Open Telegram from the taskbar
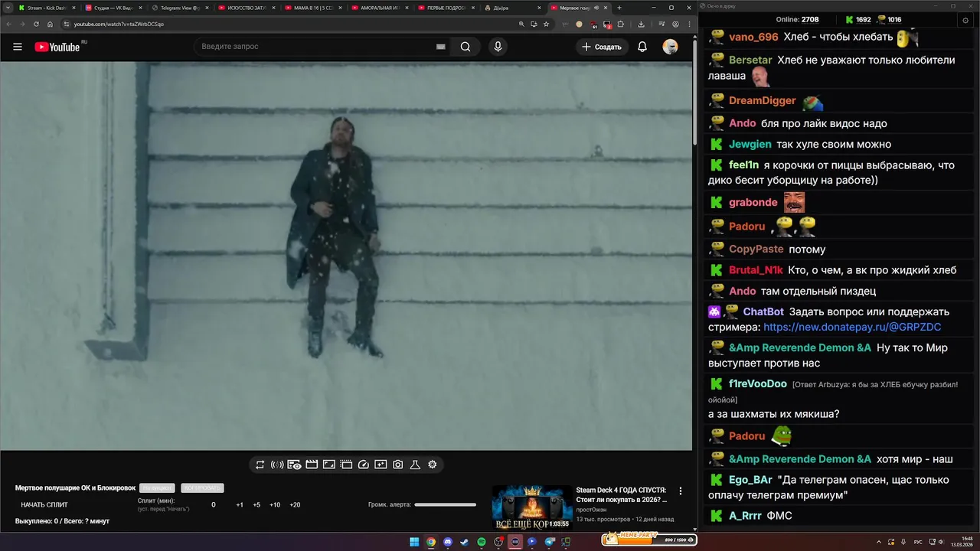This screenshot has height=551, width=980. (549, 542)
